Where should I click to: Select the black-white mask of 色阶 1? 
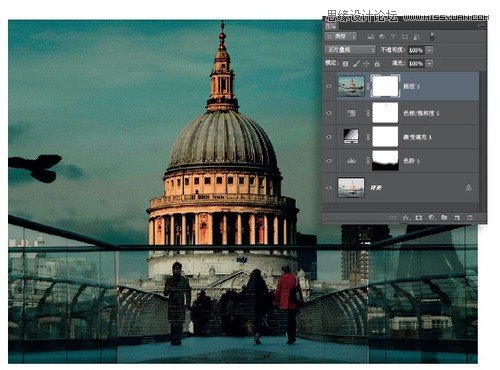[385, 160]
